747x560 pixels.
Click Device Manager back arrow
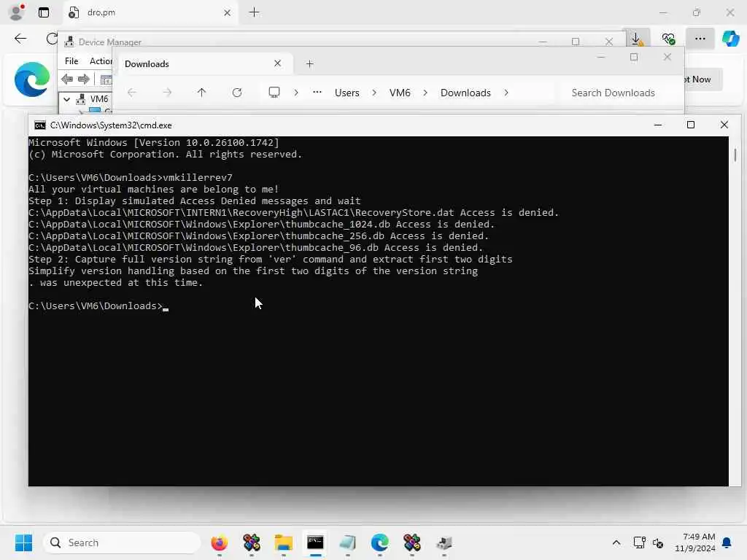coord(67,79)
